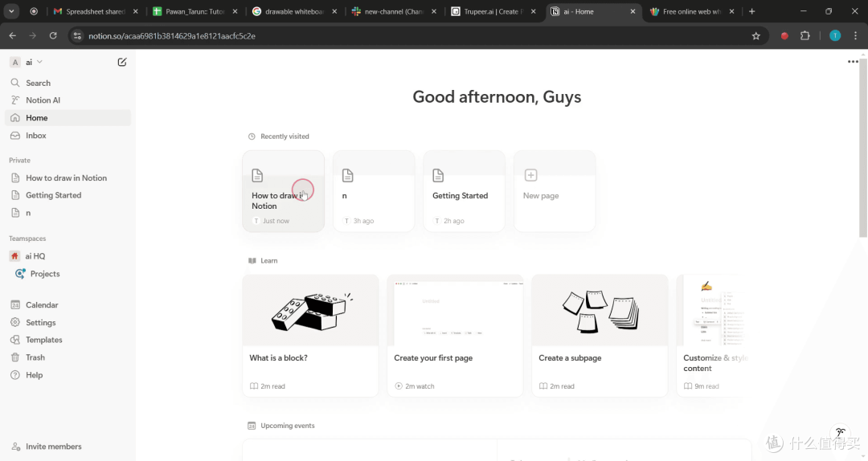This screenshot has width=868, height=461.
Task: Open the browser Extensions puzzle icon
Action: (x=805, y=36)
